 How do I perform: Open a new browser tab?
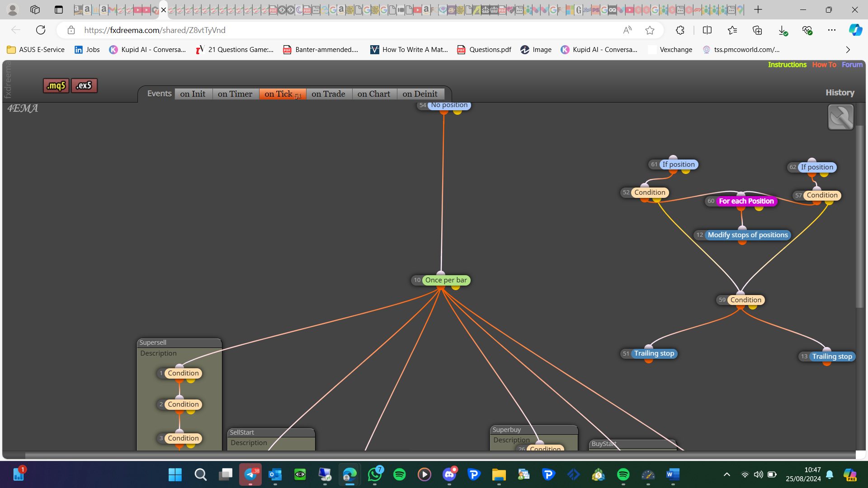758,9
